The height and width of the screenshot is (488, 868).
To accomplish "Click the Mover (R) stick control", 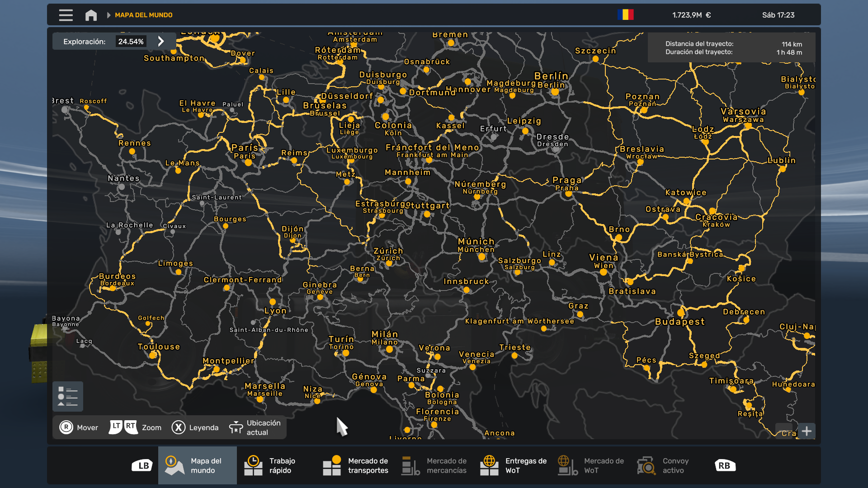I will (x=66, y=427).
